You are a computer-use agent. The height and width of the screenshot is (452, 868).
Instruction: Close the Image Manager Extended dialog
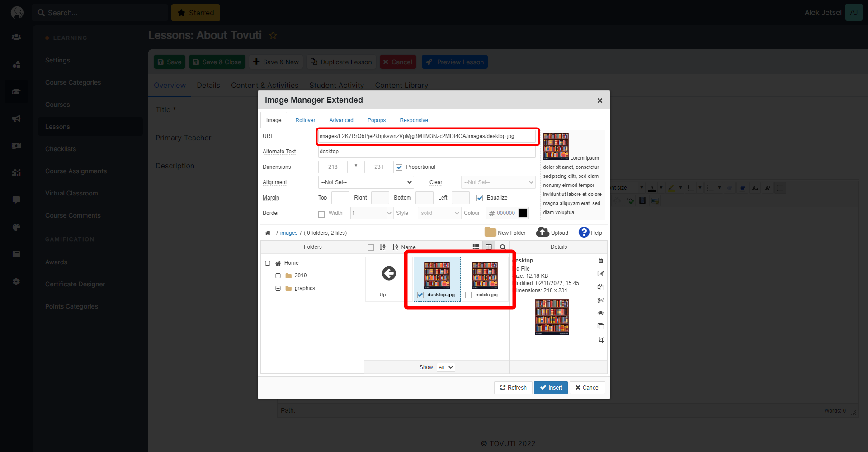(599, 100)
